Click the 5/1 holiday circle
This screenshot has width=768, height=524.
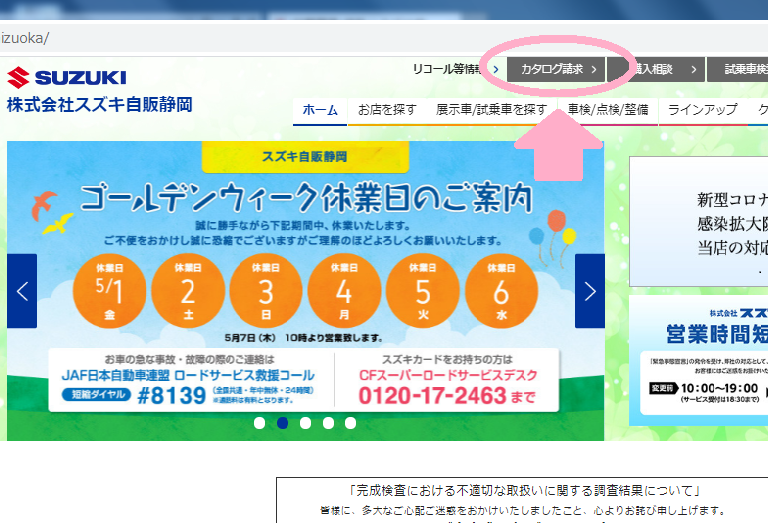tap(109, 291)
